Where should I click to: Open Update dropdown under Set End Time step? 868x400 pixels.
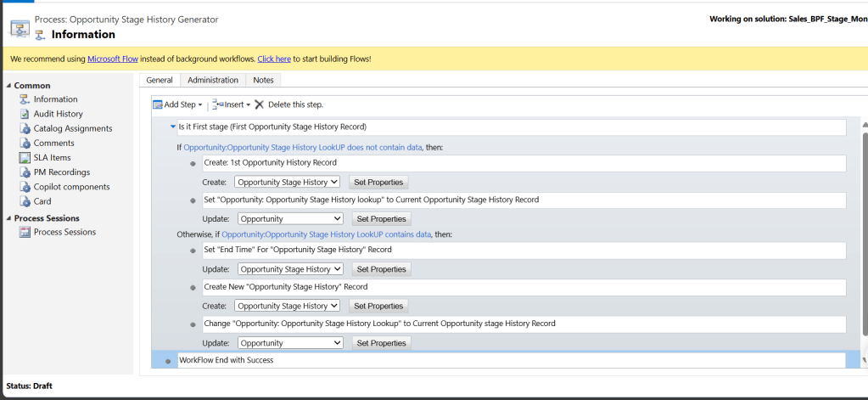click(290, 269)
